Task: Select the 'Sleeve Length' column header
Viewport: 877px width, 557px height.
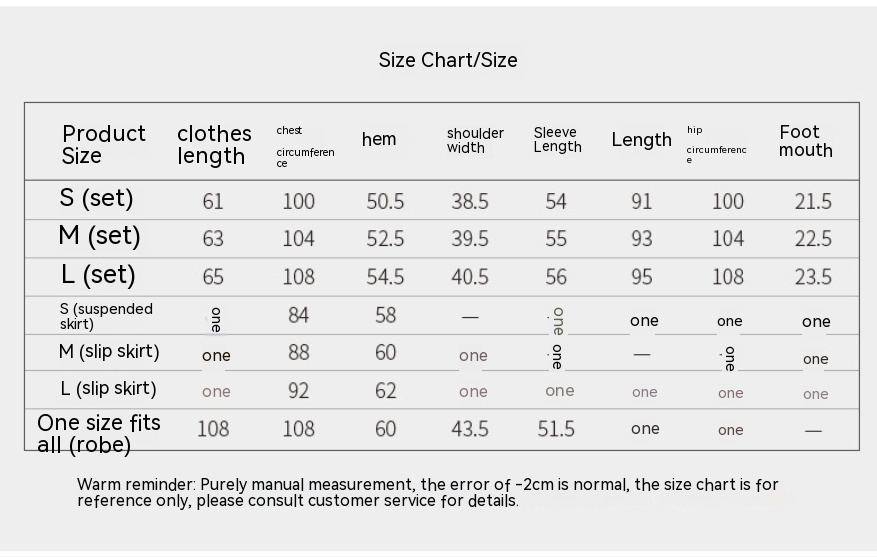Action: click(x=557, y=140)
